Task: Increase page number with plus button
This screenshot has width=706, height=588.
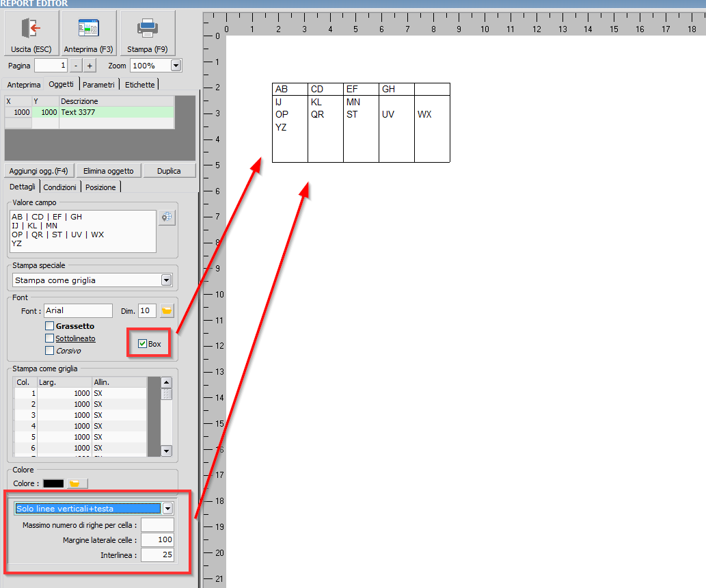Action: tap(90, 66)
